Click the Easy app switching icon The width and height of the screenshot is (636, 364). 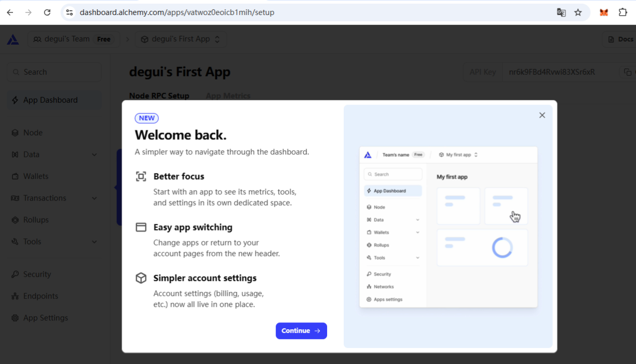click(x=141, y=227)
